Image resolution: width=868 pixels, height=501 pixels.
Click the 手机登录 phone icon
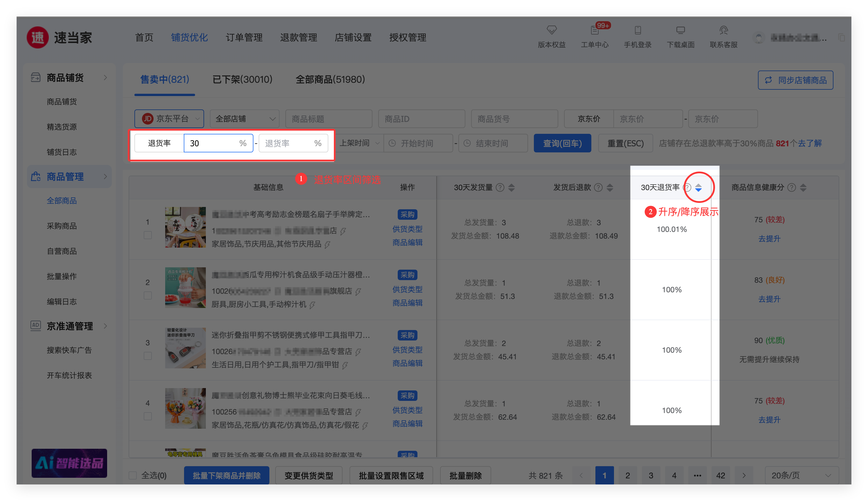638,30
